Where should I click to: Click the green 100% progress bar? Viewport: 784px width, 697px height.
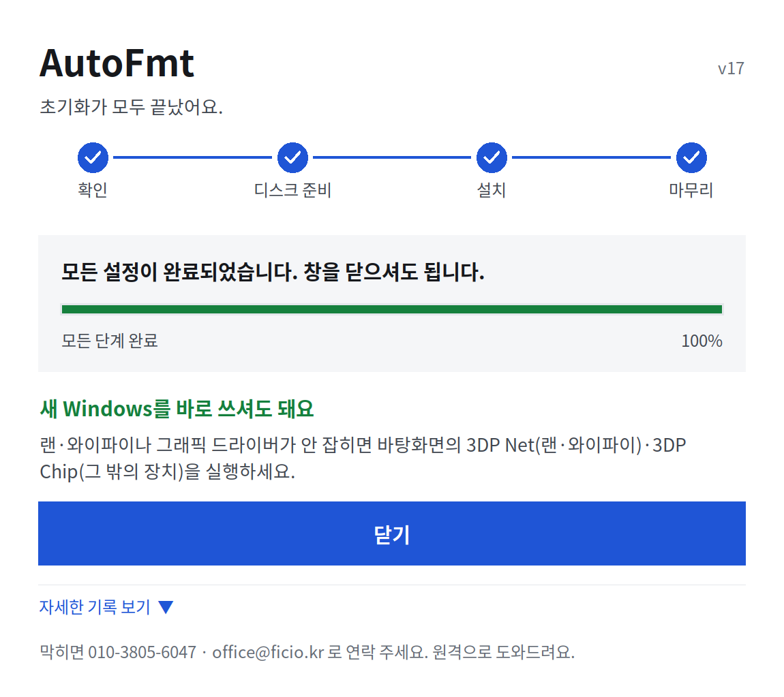click(391, 309)
